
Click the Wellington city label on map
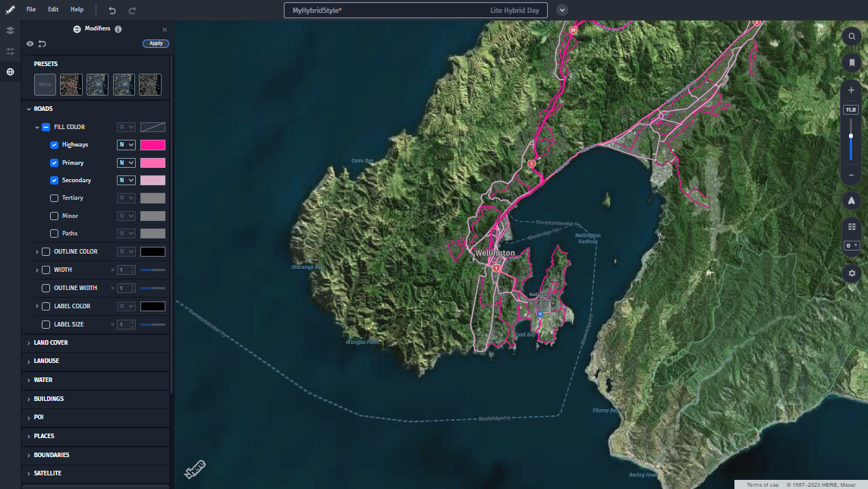click(495, 253)
